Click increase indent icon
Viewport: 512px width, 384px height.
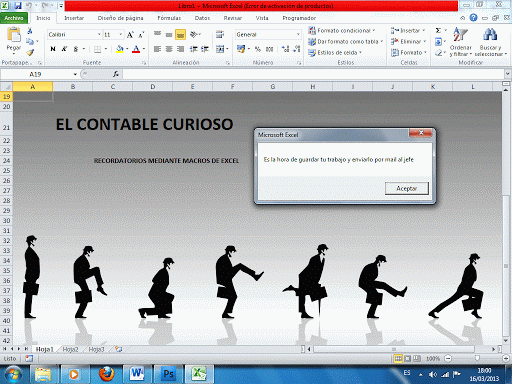pyautogui.click(x=205, y=49)
